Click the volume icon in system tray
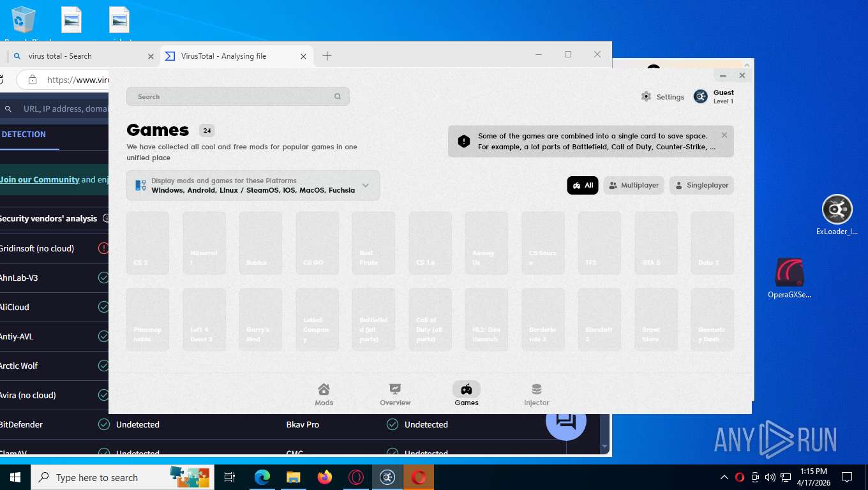The height and width of the screenshot is (490, 868). (770, 477)
